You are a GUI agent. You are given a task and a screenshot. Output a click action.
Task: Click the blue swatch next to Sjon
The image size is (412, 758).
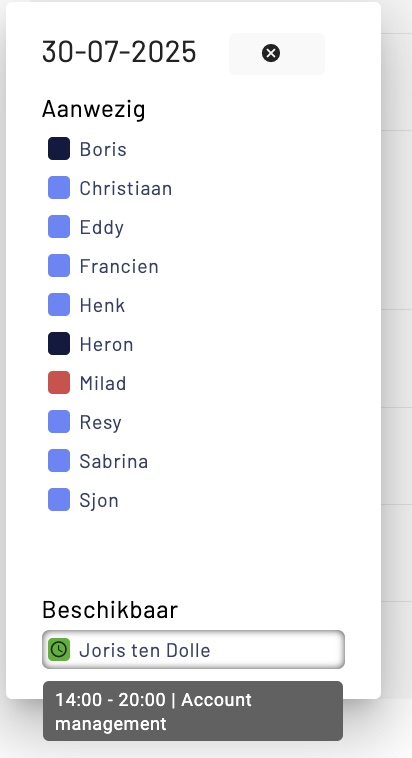click(59, 499)
